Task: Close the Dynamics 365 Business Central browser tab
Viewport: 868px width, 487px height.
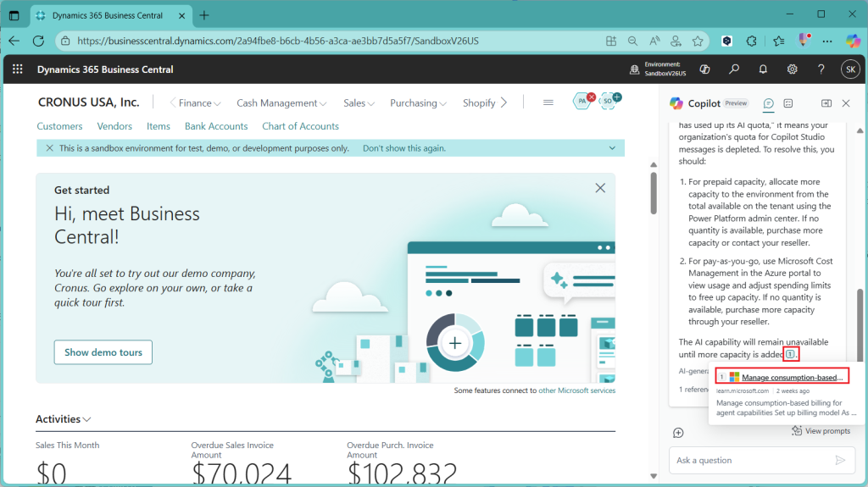Action: pos(181,15)
